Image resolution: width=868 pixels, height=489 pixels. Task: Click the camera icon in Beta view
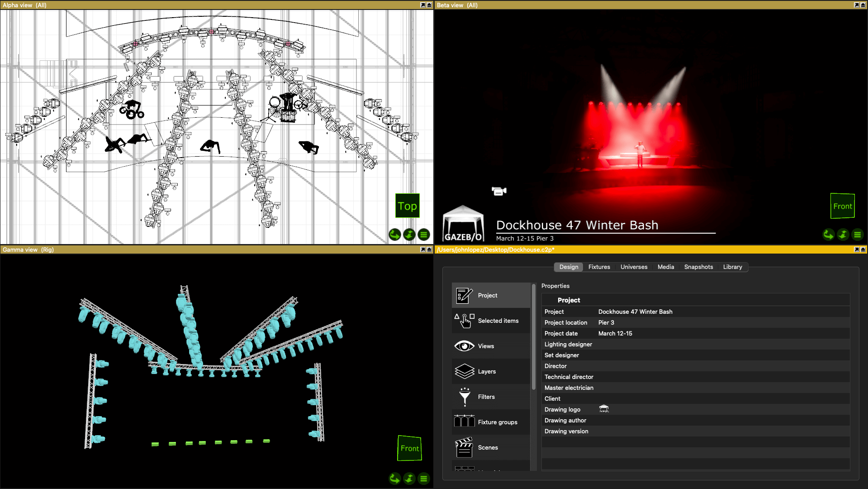coord(499,191)
